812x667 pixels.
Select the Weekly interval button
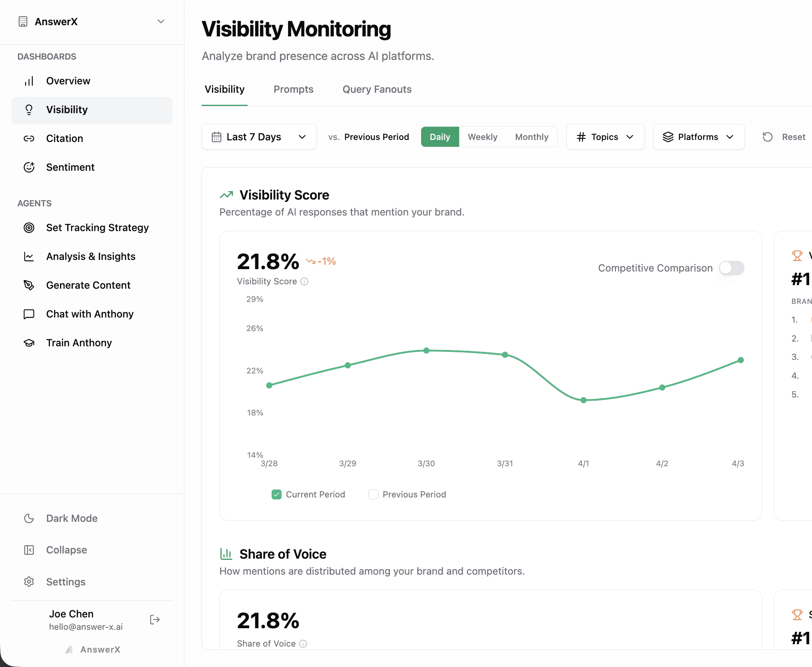coord(482,137)
